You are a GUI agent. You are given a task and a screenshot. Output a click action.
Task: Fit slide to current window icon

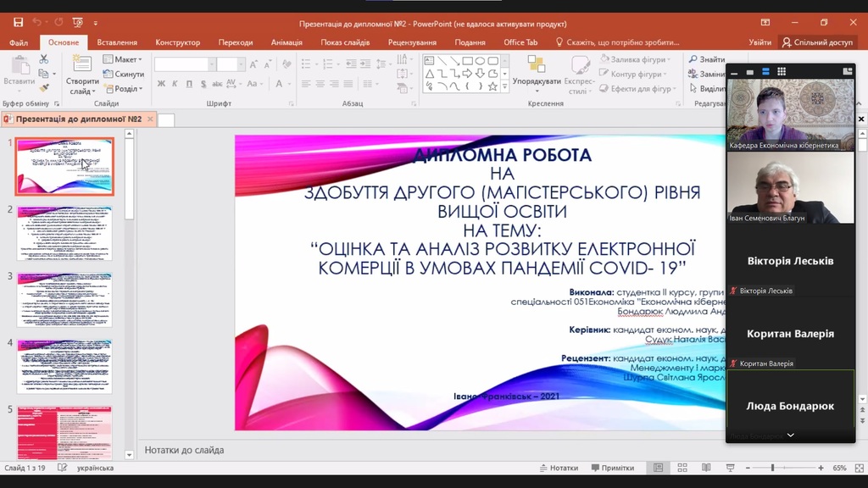pos(857,468)
